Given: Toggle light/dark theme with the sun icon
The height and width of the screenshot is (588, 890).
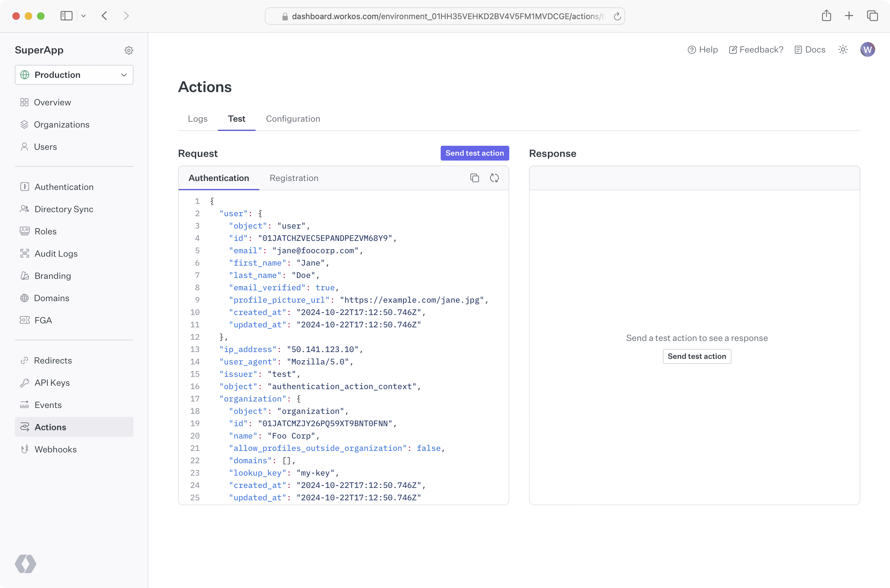Looking at the screenshot, I should click(x=843, y=49).
